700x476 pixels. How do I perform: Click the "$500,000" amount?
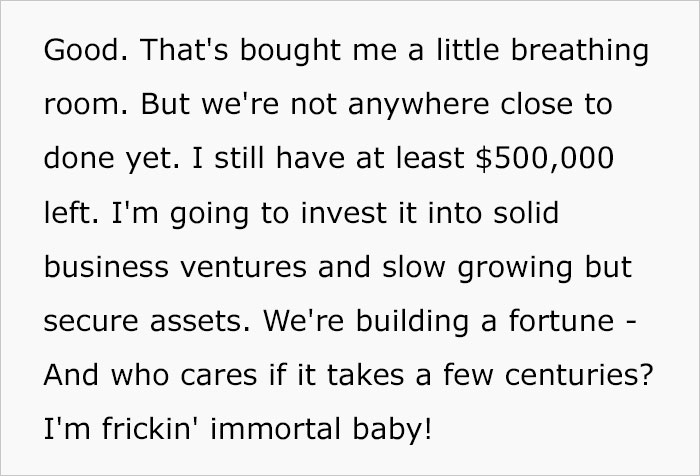pyautogui.click(x=531, y=160)
